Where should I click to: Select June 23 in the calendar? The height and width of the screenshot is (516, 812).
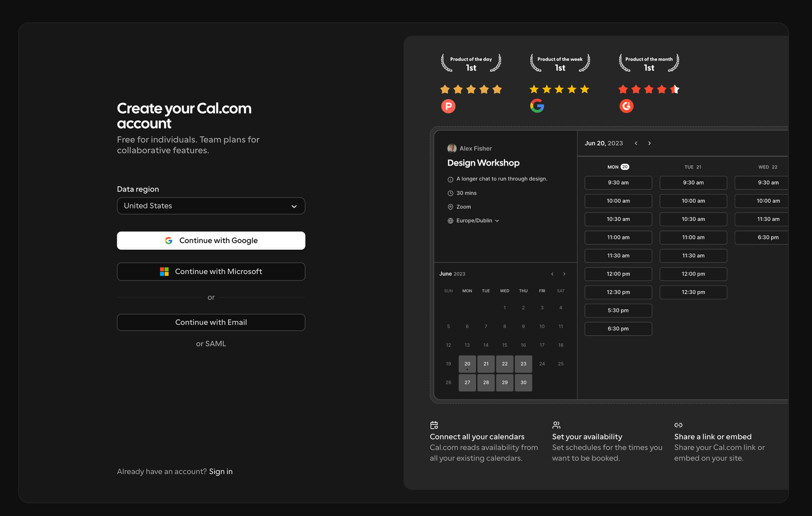524,364
